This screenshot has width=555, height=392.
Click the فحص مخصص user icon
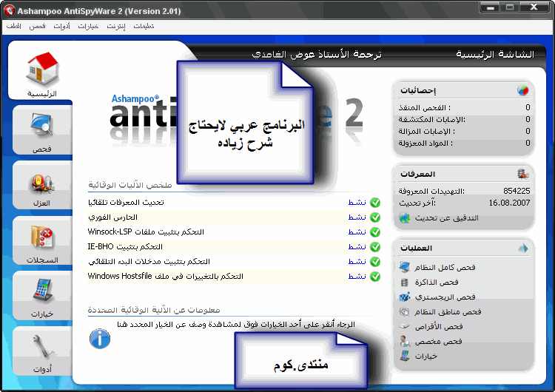[x=404, y=342]
